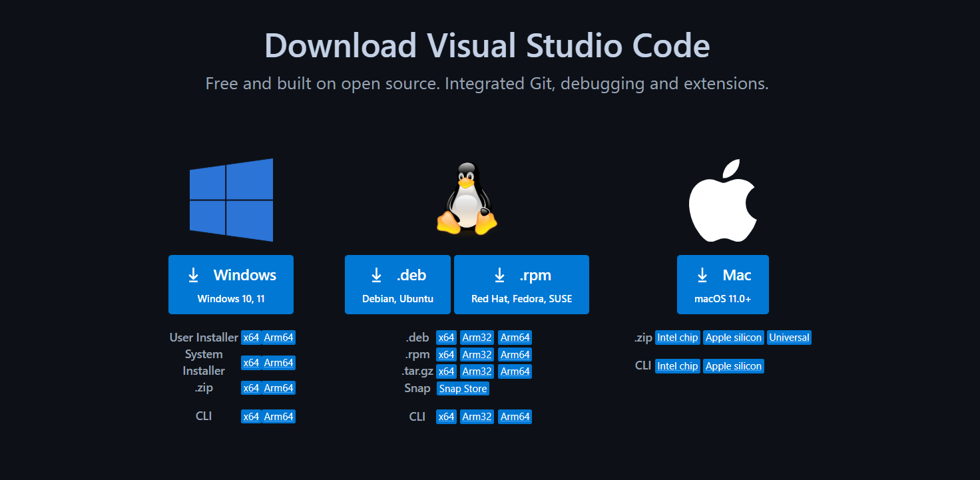Open the Snap Store link
The image size is (980, 480).
463,389
